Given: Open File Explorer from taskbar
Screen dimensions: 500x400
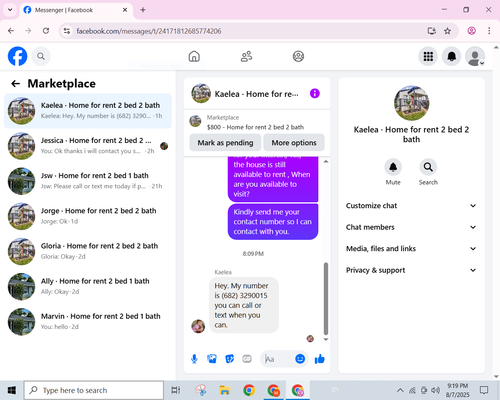Looking at the screenshot, I should tap(225, 390).
